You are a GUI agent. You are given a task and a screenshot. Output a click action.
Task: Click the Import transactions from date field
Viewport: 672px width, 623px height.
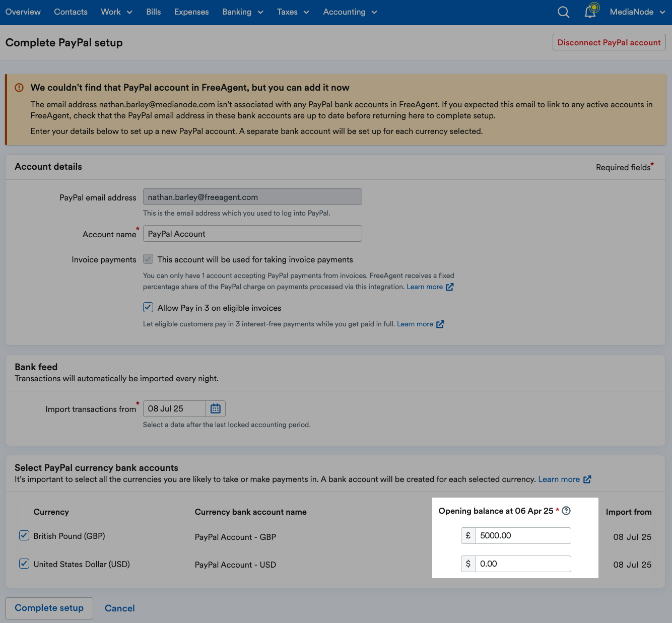tap(175, 408)
